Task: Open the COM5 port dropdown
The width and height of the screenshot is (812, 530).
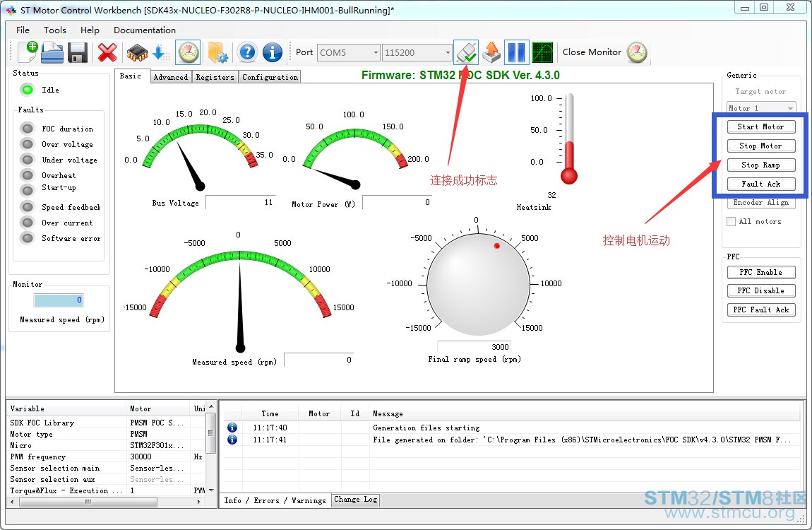Action: click(x=349, y=52)
